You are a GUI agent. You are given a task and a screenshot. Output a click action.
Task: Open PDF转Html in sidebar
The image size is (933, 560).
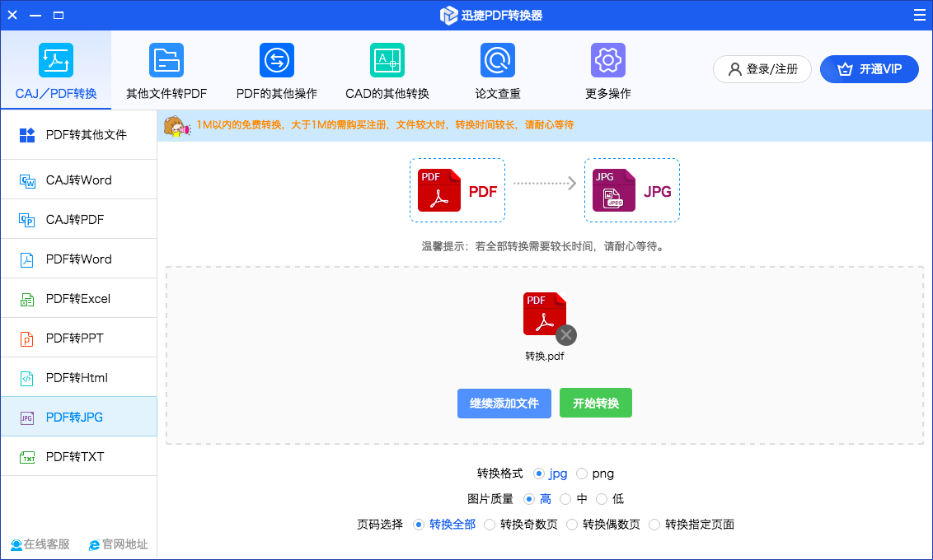pos(78,377)
